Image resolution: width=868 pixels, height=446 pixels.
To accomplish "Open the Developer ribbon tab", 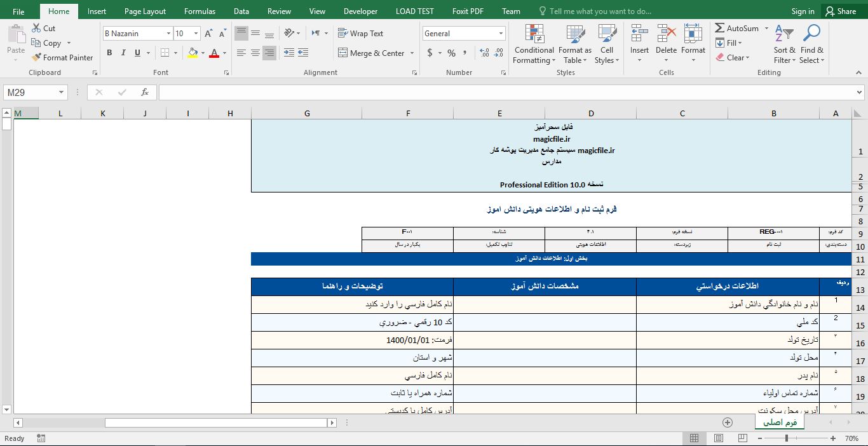I will click(x=360, y=11).
